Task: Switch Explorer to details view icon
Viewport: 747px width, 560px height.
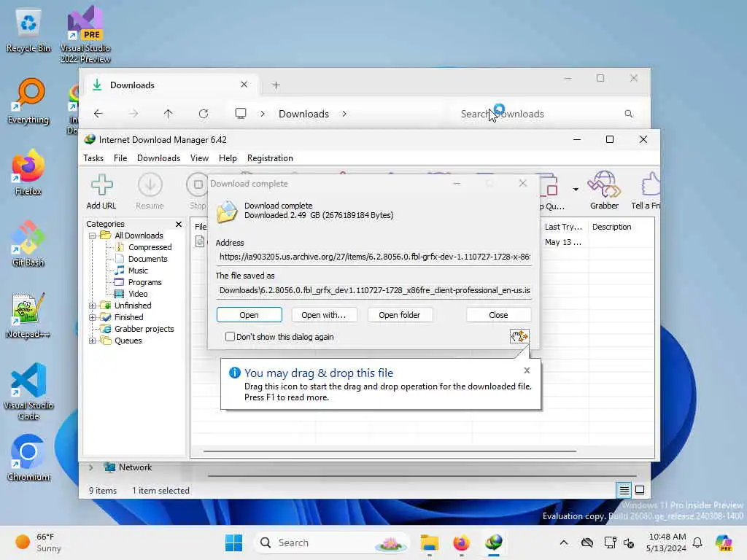Action: (x=624, y=489)
